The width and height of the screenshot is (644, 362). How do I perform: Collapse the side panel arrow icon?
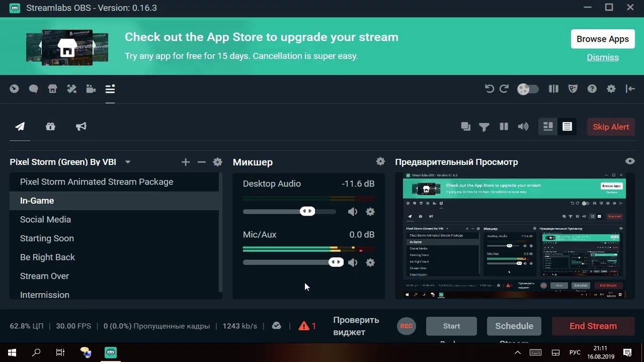tap(630, 89)
